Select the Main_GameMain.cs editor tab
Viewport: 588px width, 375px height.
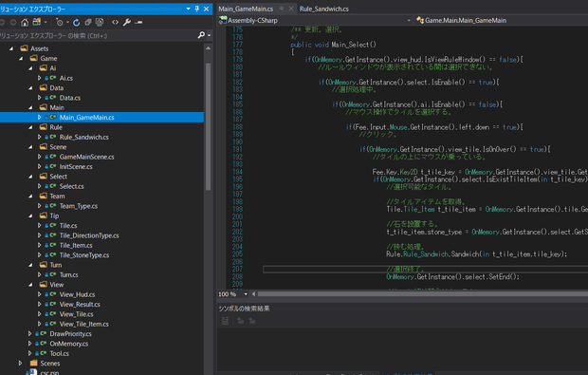point(246,9)
